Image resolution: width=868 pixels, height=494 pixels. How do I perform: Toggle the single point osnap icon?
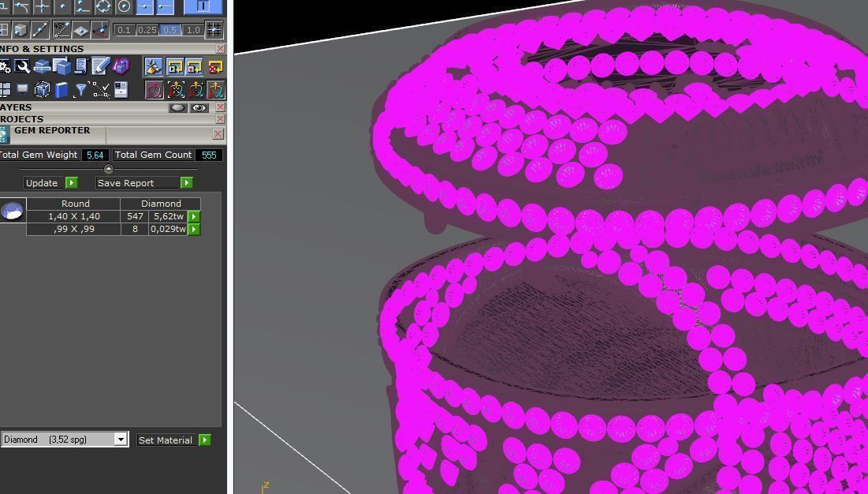click(x=62, y=6)
